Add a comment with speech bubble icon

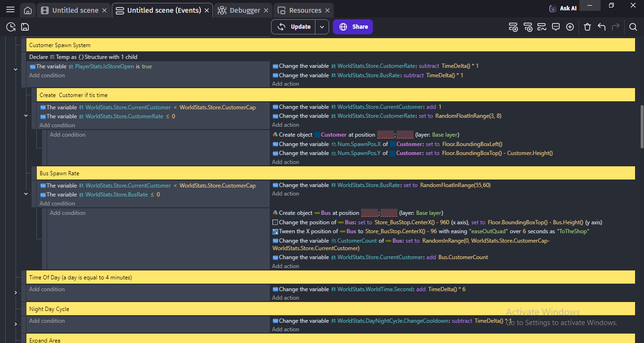(x=556, y=27)
